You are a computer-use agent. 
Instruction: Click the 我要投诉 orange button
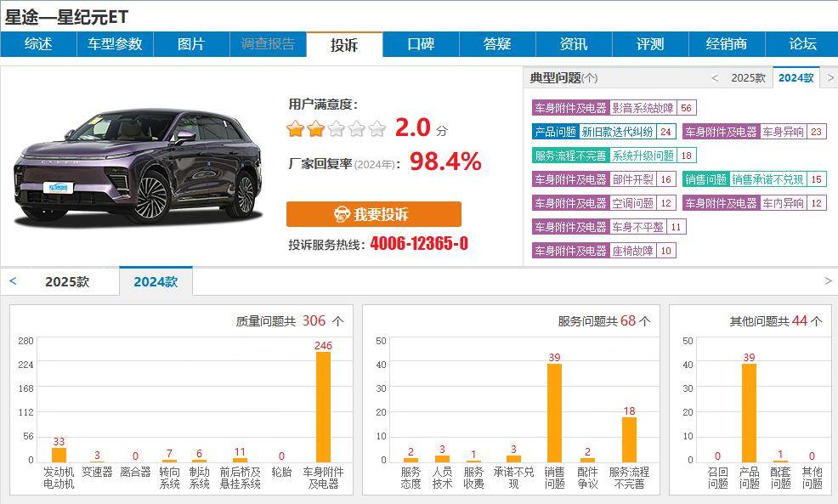[x=374, y=214]
